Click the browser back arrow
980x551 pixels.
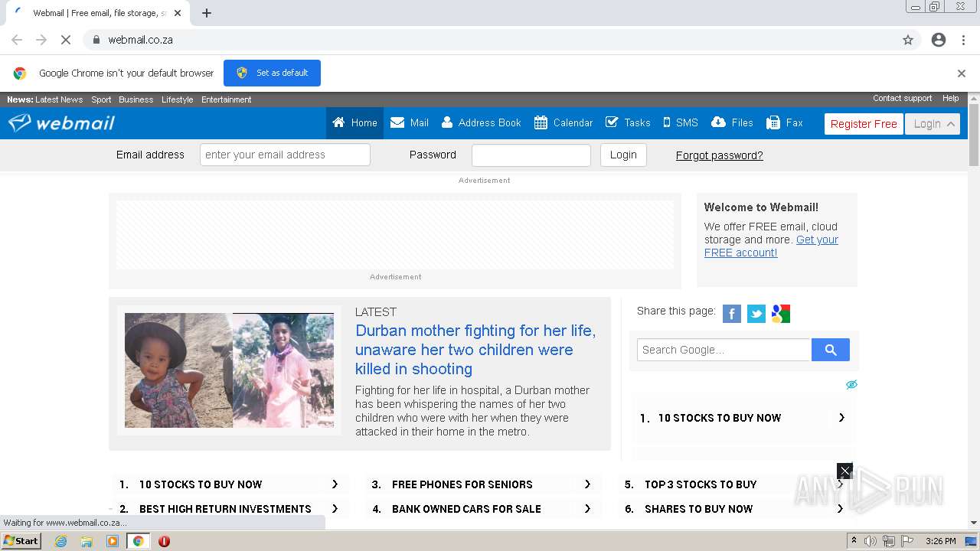point(17,40)
